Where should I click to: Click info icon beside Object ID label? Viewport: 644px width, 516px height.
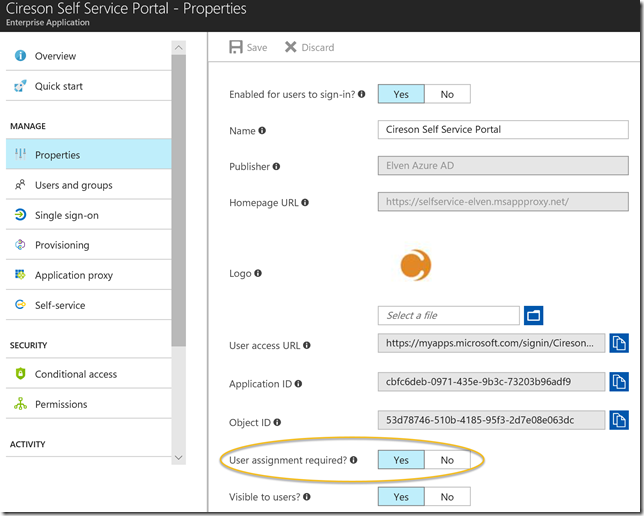pyautogui.click(x=277, y=422)
